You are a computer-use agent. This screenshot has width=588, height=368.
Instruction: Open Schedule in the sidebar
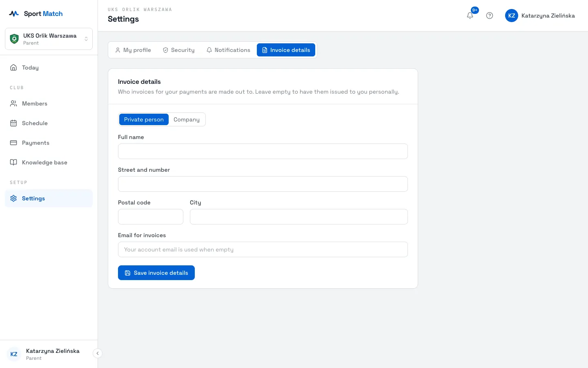pos(49,123)
